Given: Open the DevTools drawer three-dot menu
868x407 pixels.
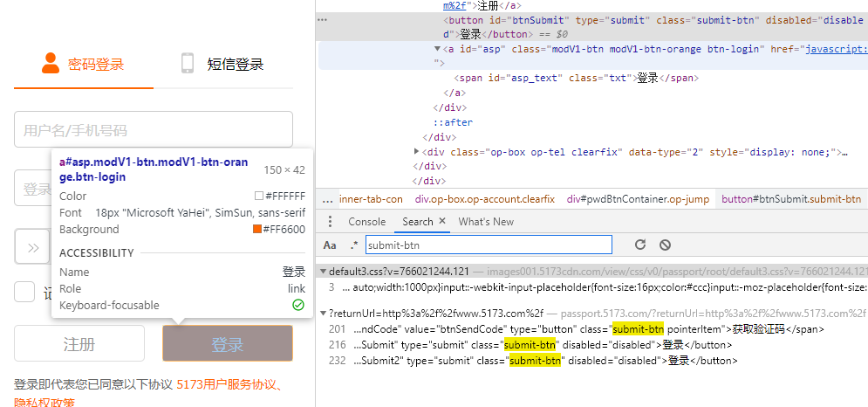Looking at the screenshot, I should (x=330, y=222).
